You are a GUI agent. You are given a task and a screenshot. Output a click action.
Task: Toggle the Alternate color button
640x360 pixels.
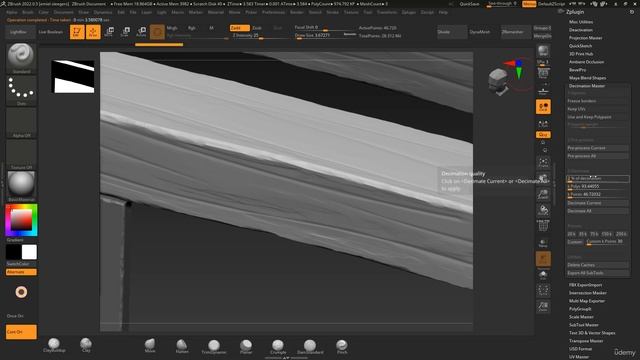click(x=21, y=272)
